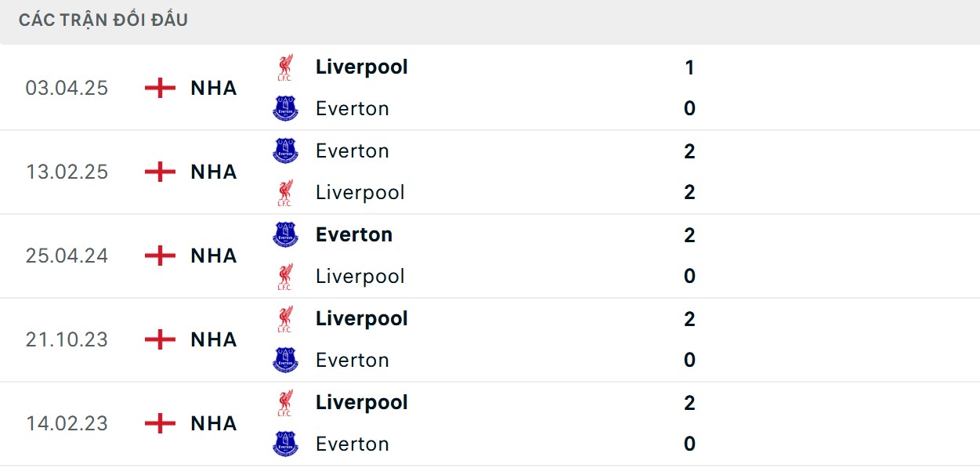Click the date 25.04.24

(67, 256)
